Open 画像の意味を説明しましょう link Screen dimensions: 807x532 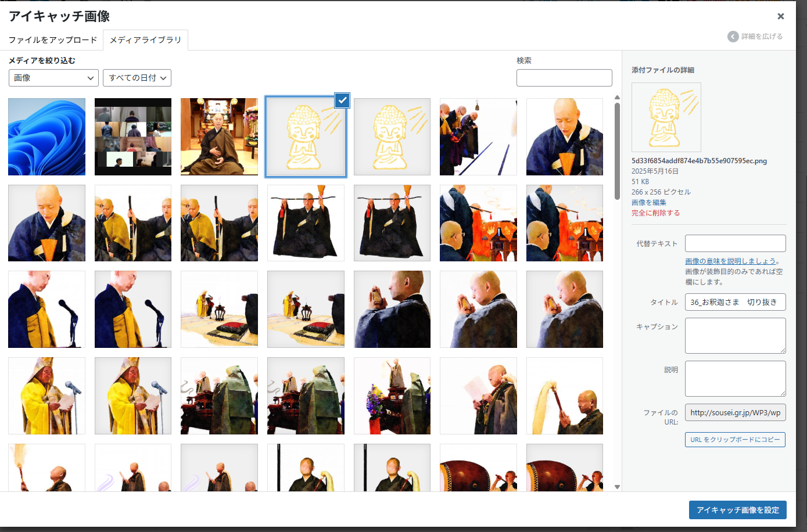[x=730, y=261]
